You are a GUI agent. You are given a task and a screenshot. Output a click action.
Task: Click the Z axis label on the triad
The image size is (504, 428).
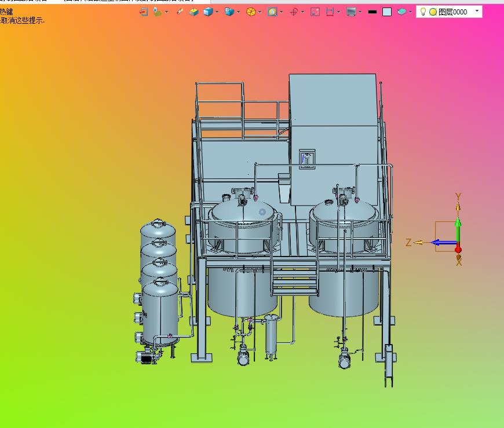408,243
